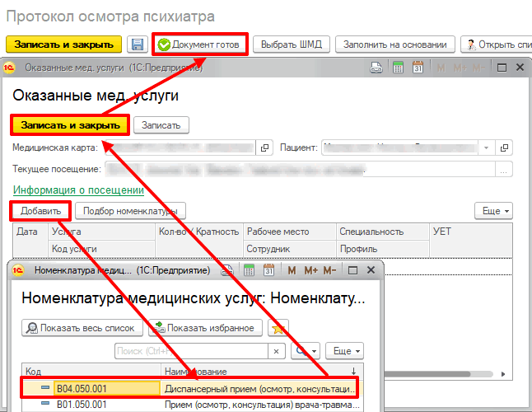Click the star favorites icon button
This screenshot has height=412, width=532.
(x=280, y=328)
